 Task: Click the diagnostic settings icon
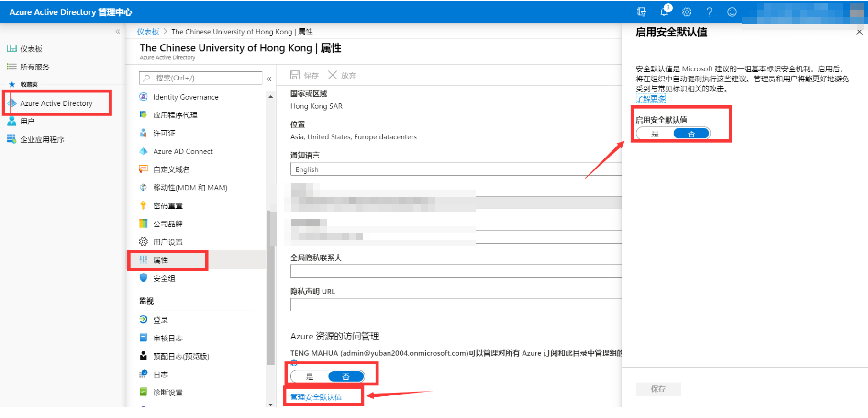143,392
